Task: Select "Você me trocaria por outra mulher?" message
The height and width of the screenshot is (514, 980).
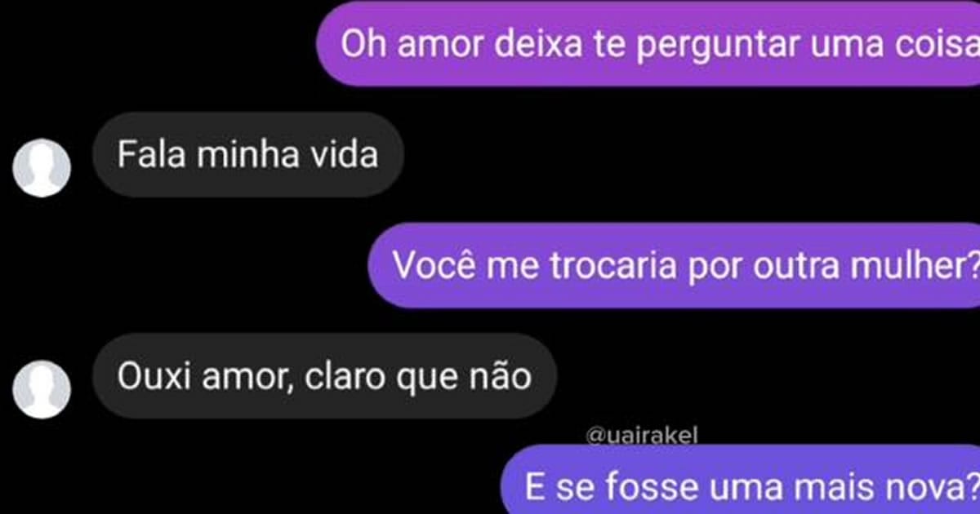Action: (x=675, y=266)
